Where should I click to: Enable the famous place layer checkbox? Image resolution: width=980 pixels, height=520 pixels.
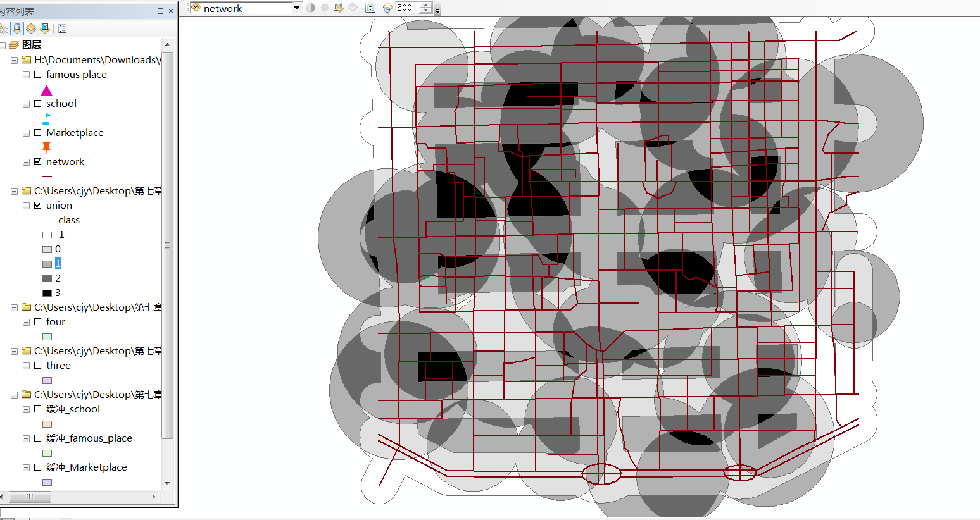tap(38, 75)
